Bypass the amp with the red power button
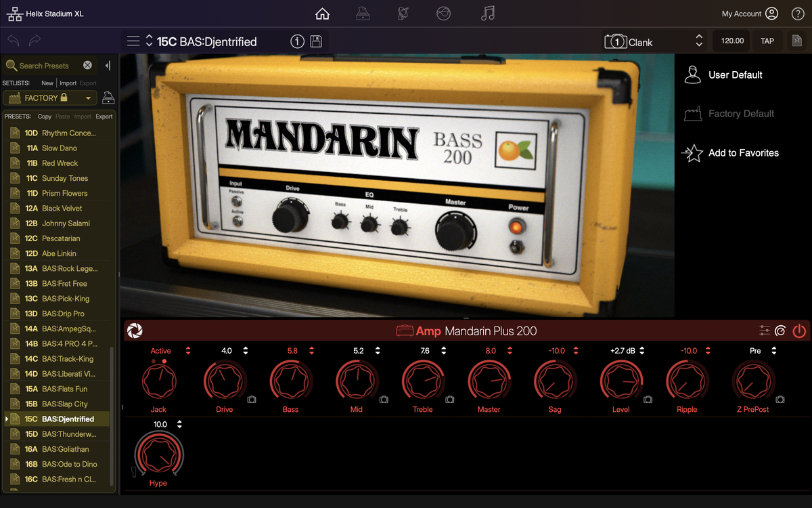Image resolution: width=812 pixels, height=508 pixels. click(799, 331)
